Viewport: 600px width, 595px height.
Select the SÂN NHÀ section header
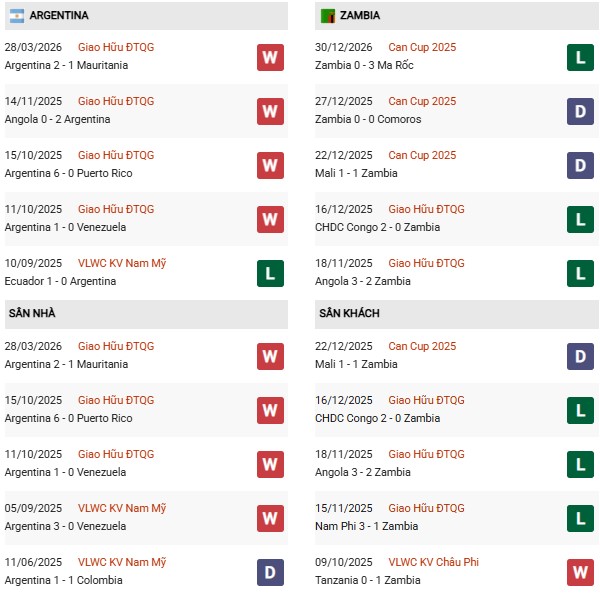[x=33, y=314]
